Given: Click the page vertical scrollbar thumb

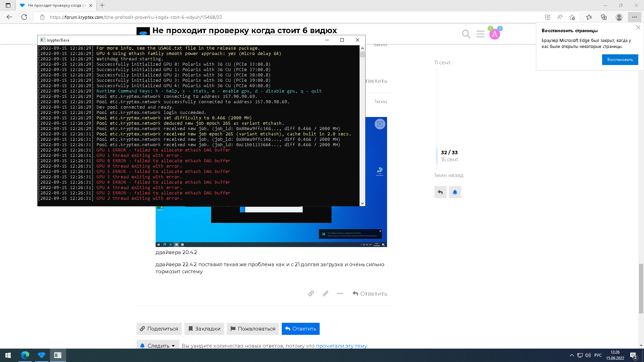Looking at the screenshot, I should coord(641,288).
